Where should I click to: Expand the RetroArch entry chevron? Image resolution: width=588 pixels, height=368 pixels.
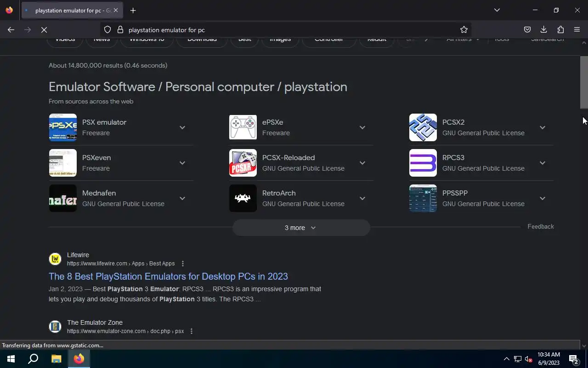click(362, 198)
